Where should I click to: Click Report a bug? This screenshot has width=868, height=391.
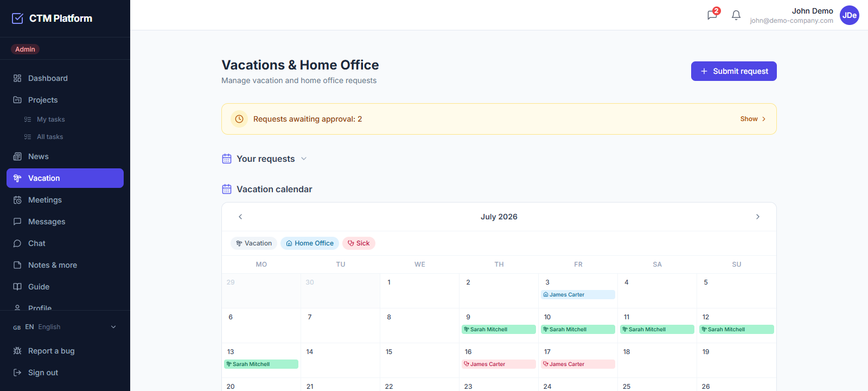65,351
